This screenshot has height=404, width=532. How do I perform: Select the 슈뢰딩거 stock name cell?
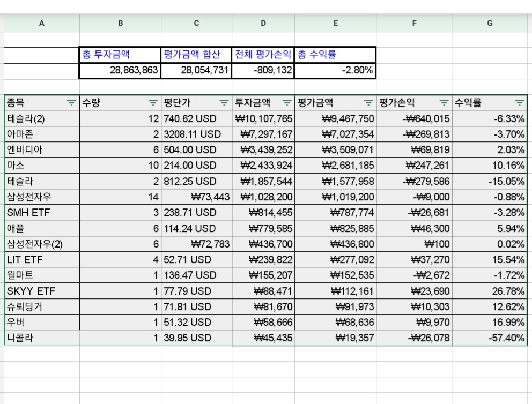tap(42, 306)
